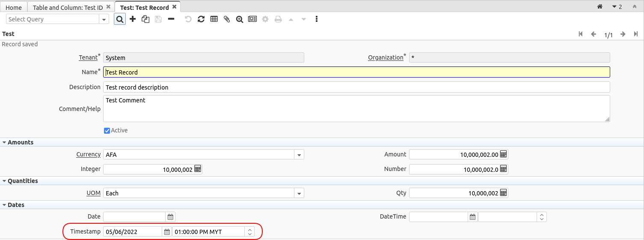Open the UOM dropdown arrow
Viewport: 644px width, 240px height.
coord(299,193)
